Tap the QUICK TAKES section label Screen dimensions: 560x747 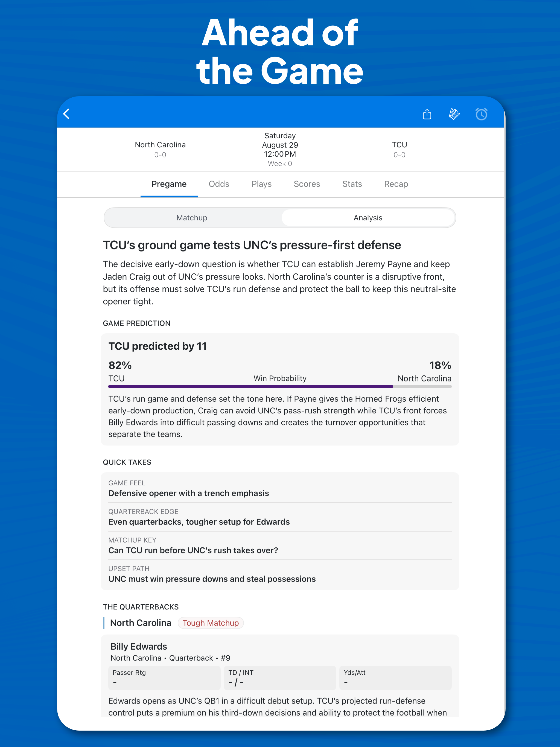(x=127, y=462)
